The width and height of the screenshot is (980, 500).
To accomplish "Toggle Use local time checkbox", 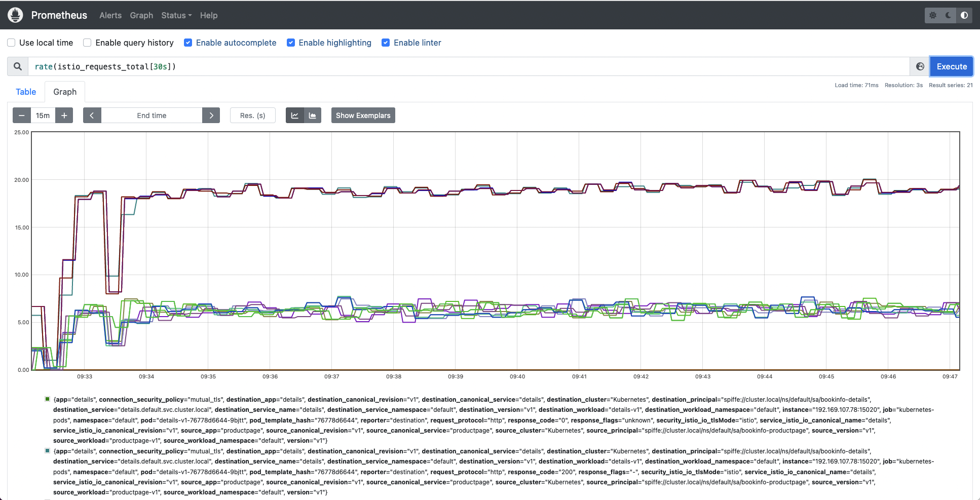I will point(11,43).
